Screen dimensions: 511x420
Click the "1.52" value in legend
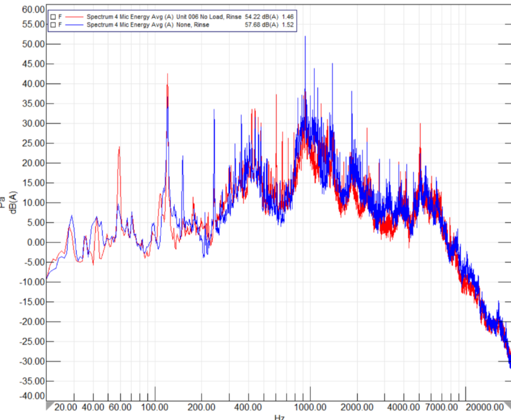coord(288,24)
